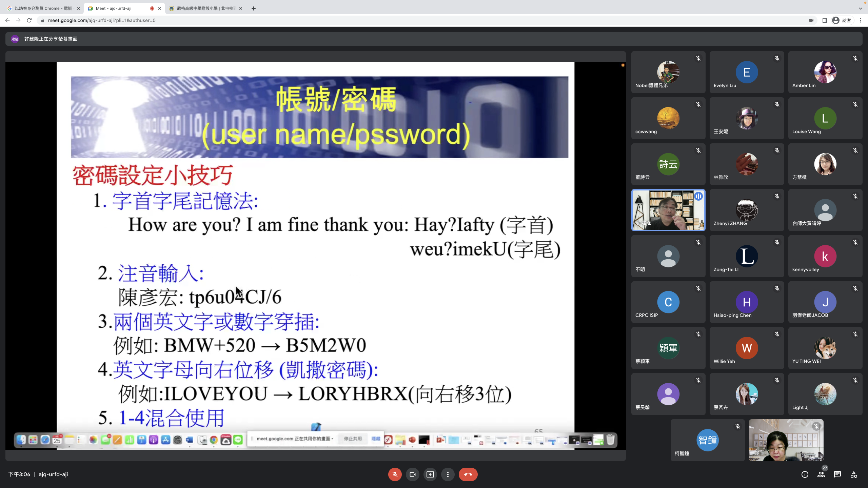Toggle the camera on or off
This screenshot has height=488, width=868.
pyautogui.click(x=412, y=474)
